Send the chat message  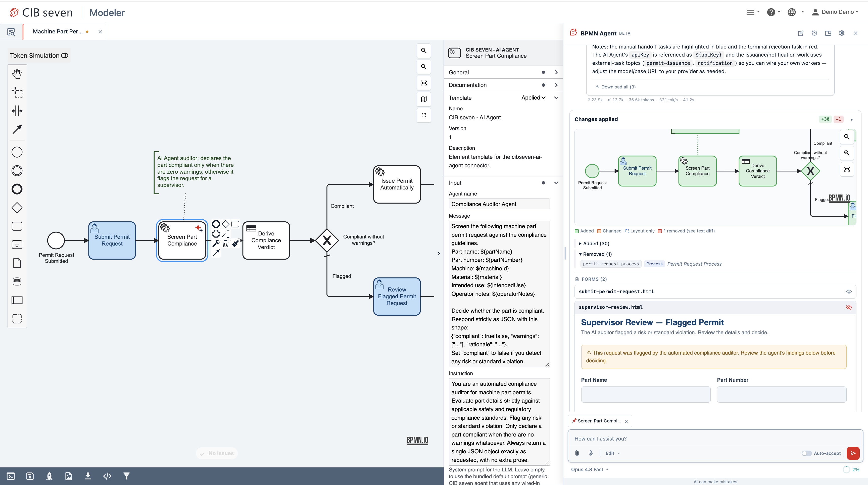coord(853,453)
